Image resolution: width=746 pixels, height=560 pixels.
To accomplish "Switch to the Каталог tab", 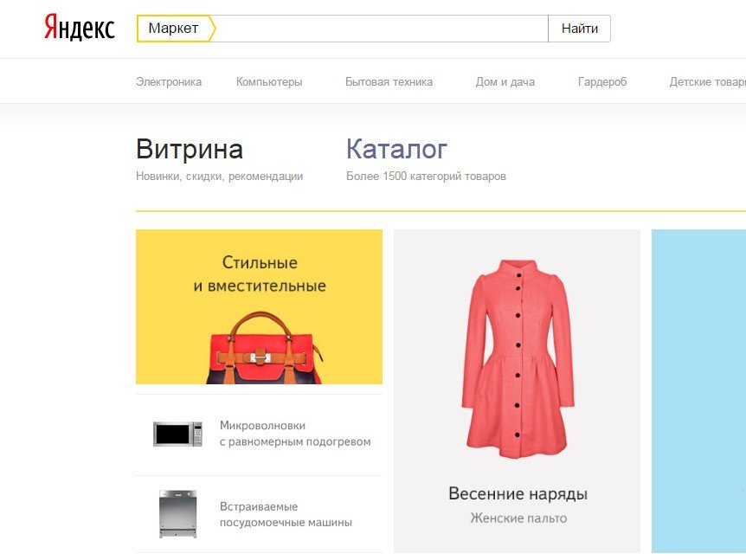I will (396, 149).
